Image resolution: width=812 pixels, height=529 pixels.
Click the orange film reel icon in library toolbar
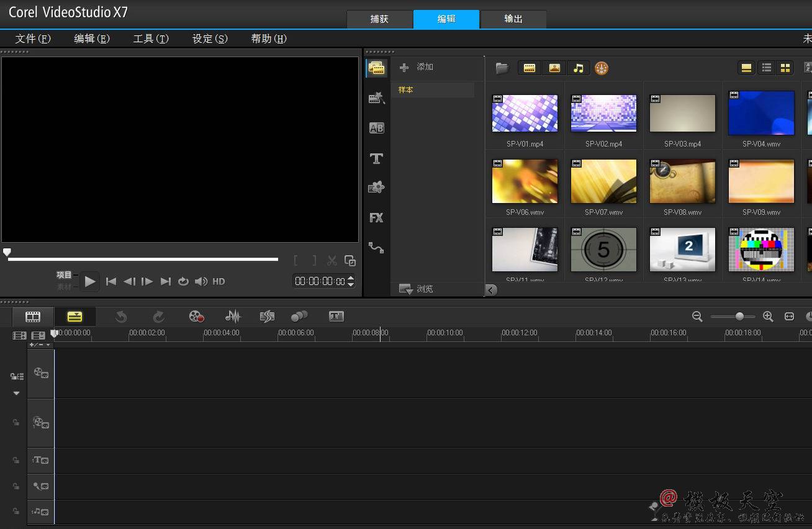602,68
